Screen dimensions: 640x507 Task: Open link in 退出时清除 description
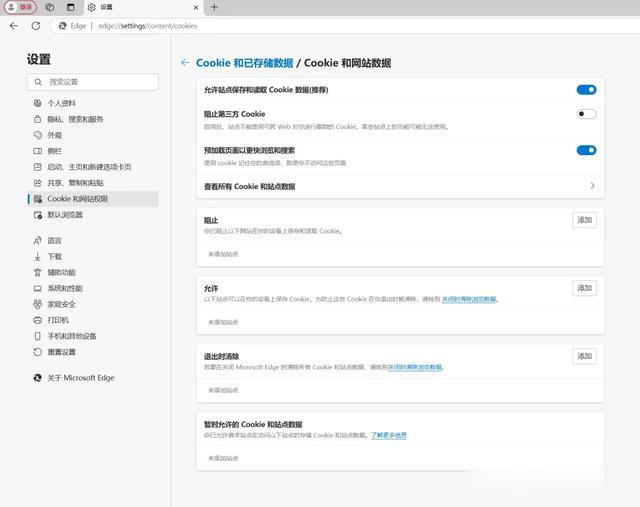(415, 367)
